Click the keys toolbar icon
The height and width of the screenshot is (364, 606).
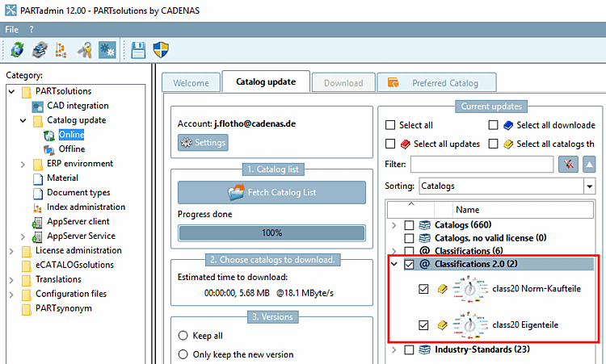(85, 50)
